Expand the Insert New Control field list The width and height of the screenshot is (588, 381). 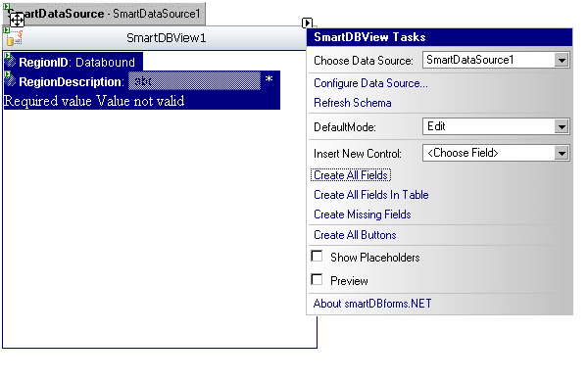click(562, 153)
